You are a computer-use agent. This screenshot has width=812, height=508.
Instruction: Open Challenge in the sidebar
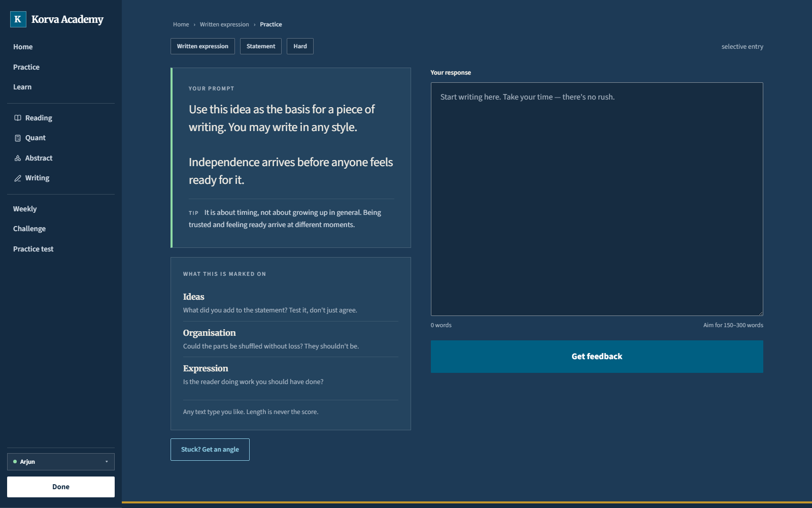tap(29, 229)
